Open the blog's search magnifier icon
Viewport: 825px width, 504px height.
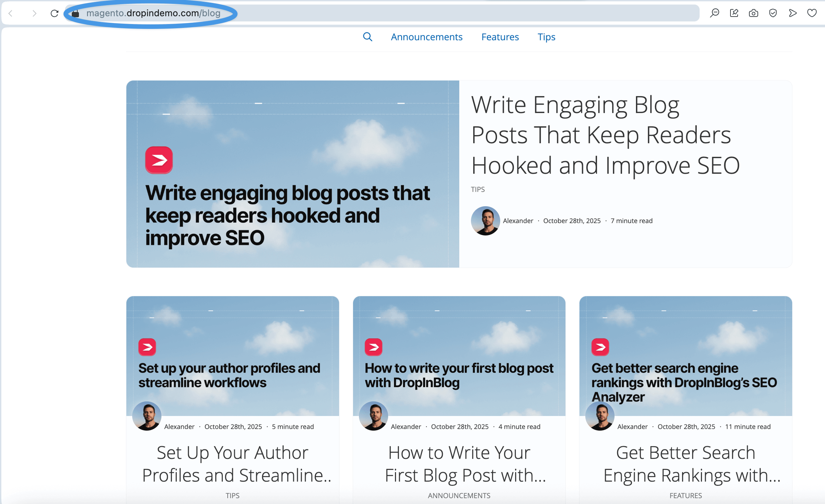click(367, 37)
